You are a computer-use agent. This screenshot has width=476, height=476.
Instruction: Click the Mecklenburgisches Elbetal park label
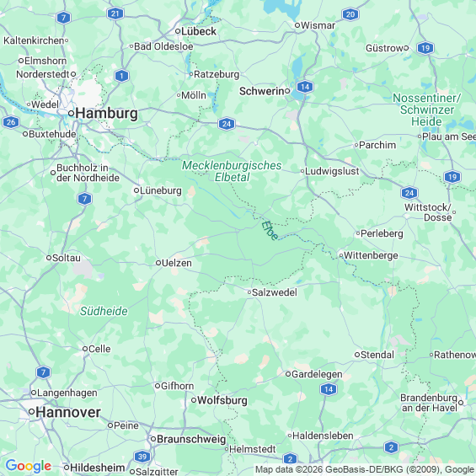[x=232, y=171]
